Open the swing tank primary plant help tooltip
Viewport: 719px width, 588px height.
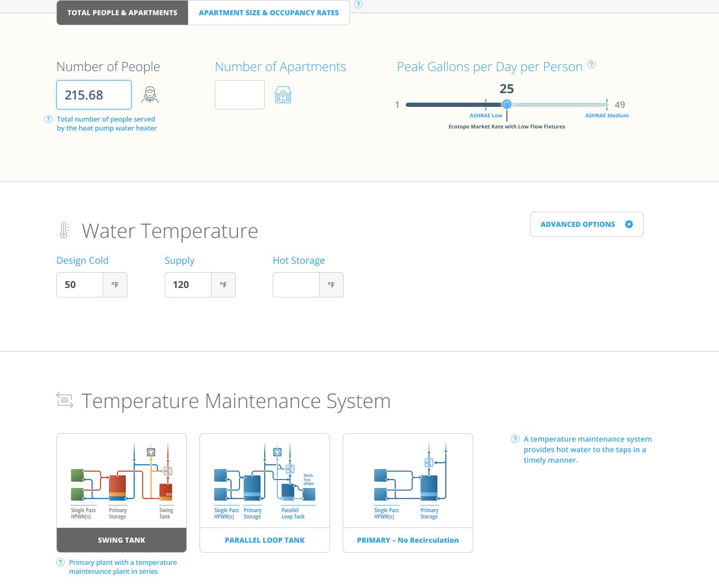60,562
